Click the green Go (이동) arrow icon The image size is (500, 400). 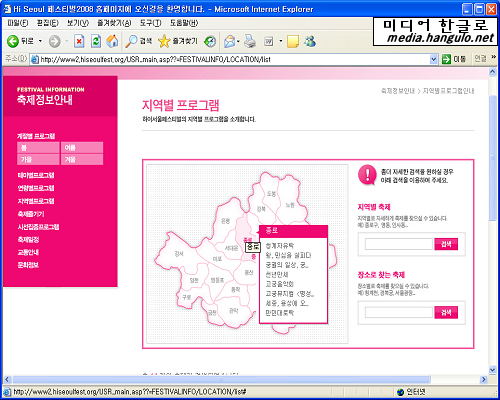click(x=446, y=59)
